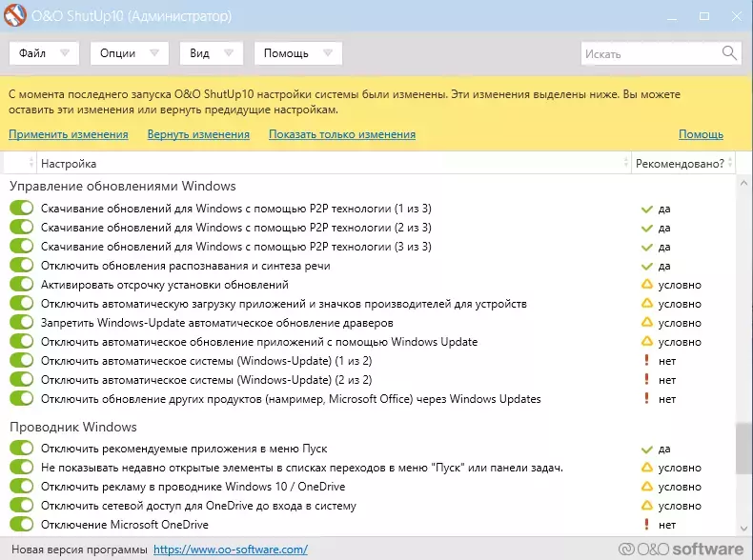Toggle P2P update download (2 из 3) switch
The width and height of the screenshot is (753, 560).
(x=22, y=227)
